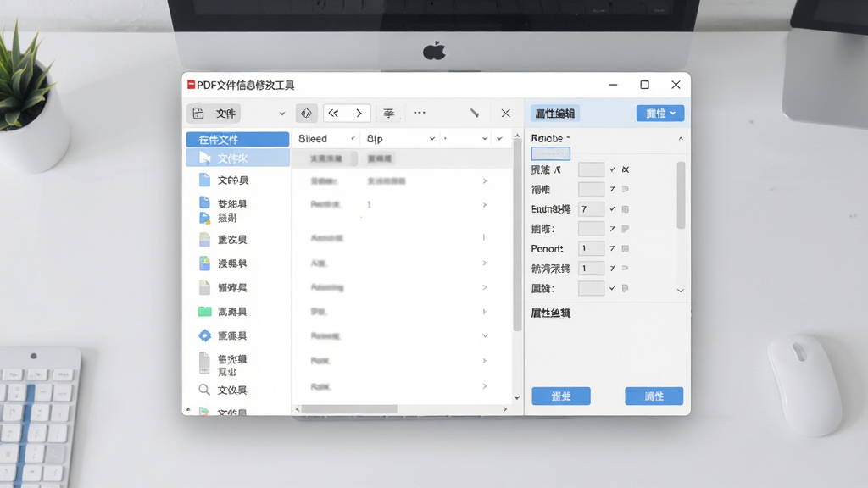The height and width of the screenshot is (488, 868).
Task: Click the document icon with the orange badge
Action: (205, 218)
